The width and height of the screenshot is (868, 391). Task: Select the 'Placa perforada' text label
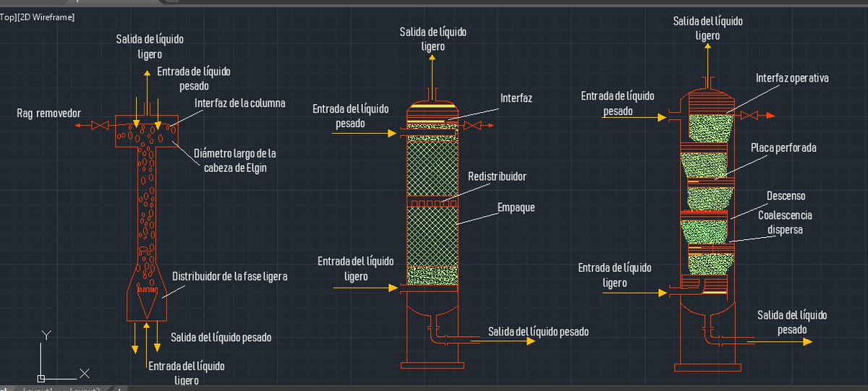tap(783, 147)
